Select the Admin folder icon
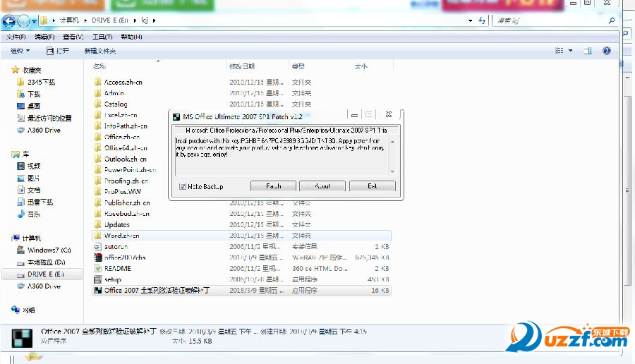 [97, 92]
